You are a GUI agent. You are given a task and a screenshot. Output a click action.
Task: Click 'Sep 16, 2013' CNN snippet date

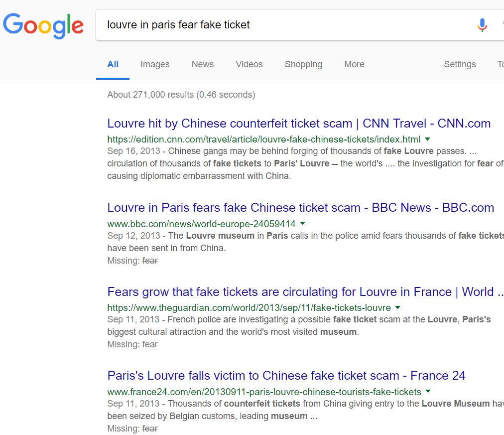point(133,151)
